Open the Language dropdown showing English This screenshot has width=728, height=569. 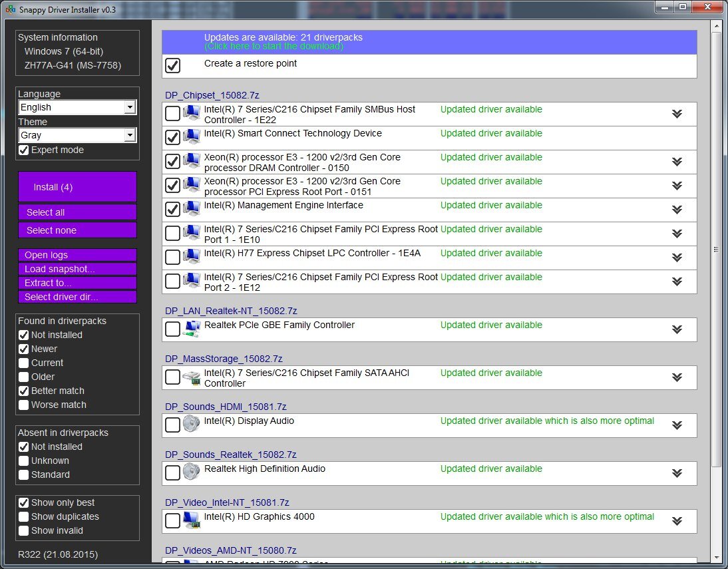pyautogui.click(x=78, y=107)
